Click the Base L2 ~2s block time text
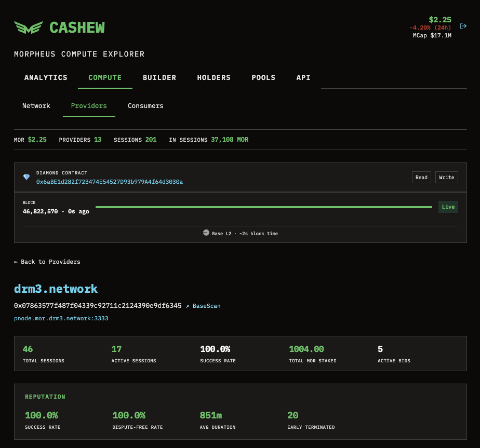Image resolution: width=480 pixels, height=448 pixels. coord(245,234)
